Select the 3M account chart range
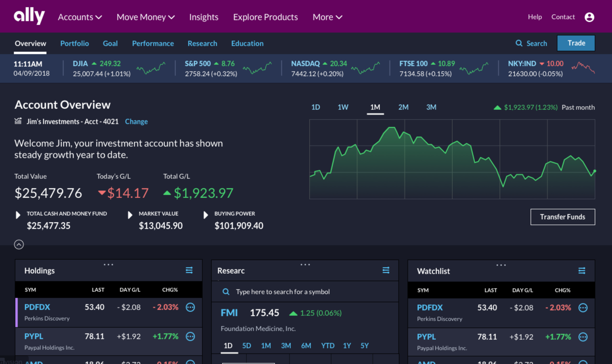Screen dimensions: 612x364 (431, 107)
